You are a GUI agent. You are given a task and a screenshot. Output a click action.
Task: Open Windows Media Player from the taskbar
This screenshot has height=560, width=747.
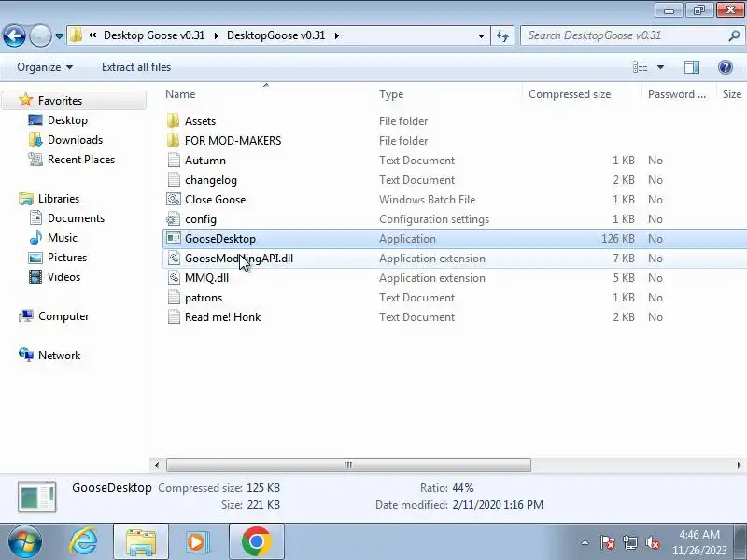pyautogui.click(x=196, y=542)
